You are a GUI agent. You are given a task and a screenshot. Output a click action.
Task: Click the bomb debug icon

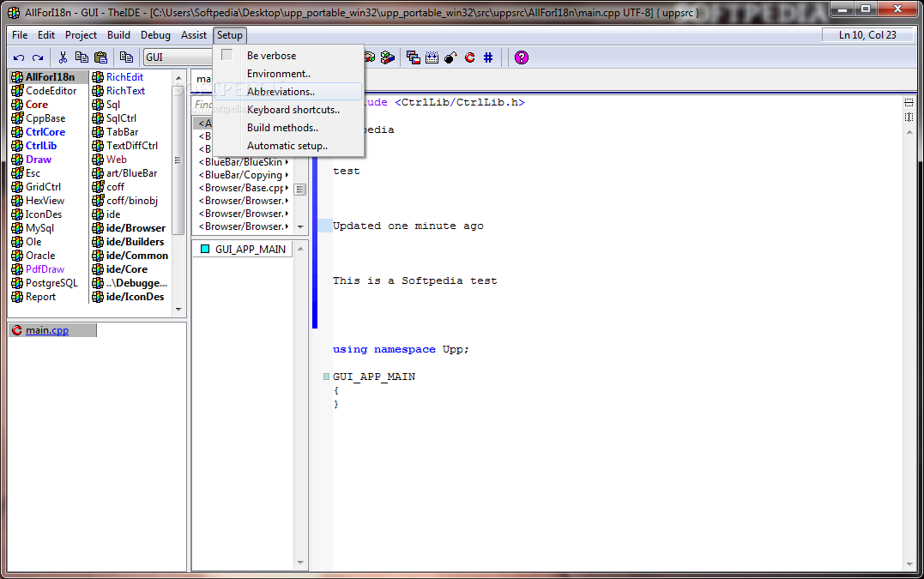tap(450, 57)
